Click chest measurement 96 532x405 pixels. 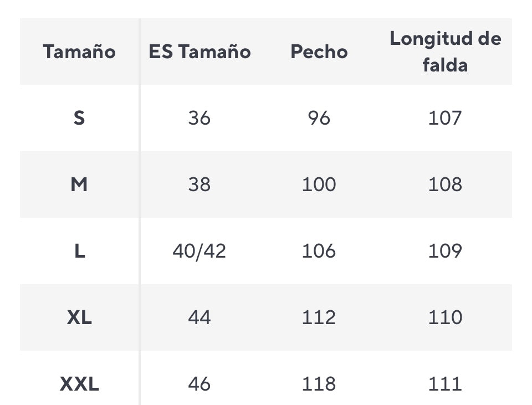pos(319,117)
